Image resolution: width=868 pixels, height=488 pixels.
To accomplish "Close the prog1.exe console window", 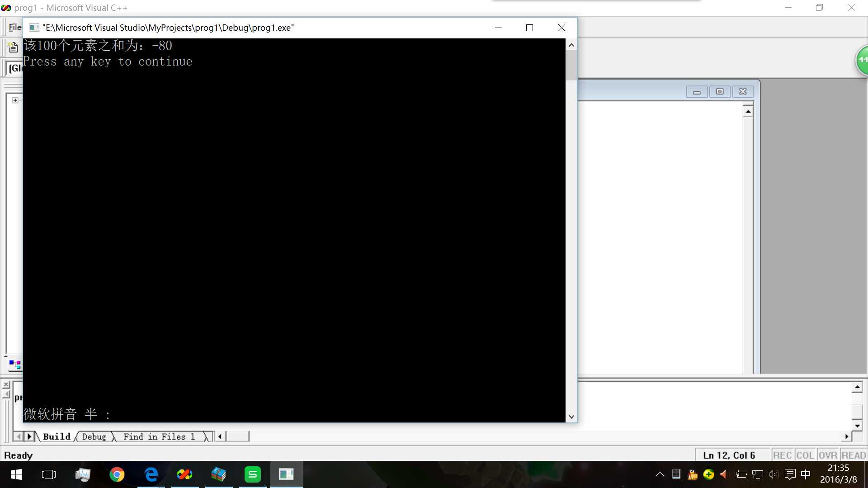I will (561, 28).
